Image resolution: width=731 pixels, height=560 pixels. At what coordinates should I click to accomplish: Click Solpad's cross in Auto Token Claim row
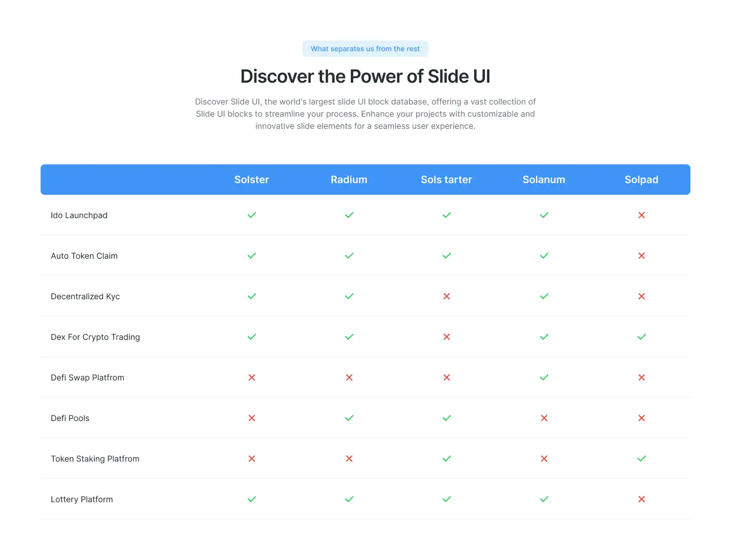point(642,256)
